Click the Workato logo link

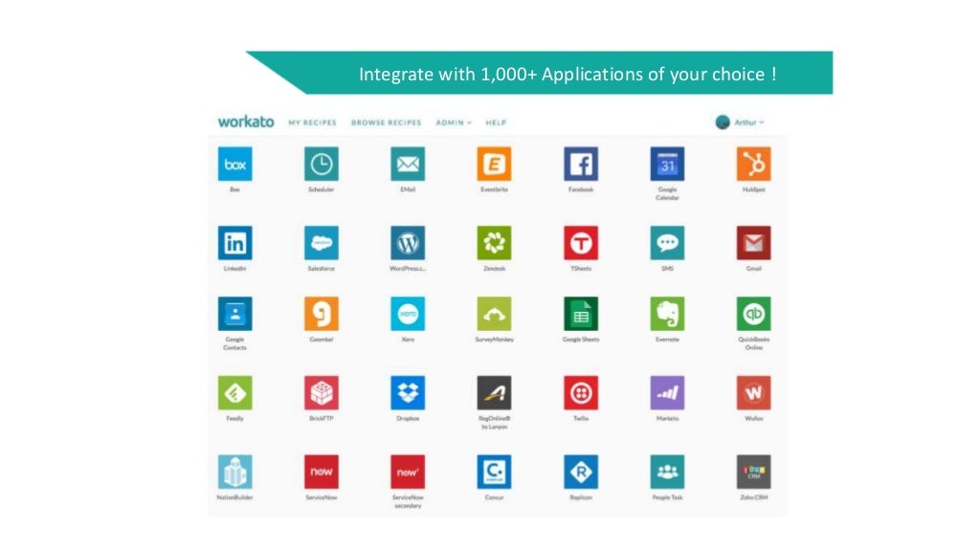tap(246, 121)
